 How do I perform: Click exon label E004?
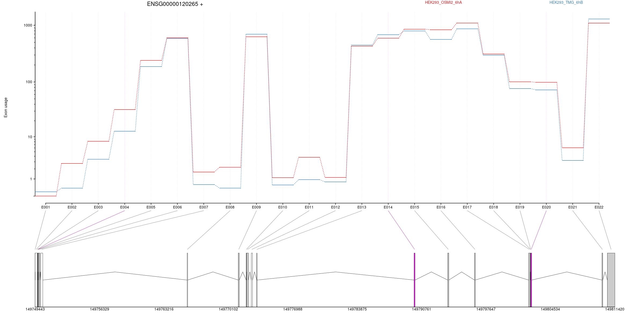click(x=125, y=207)
